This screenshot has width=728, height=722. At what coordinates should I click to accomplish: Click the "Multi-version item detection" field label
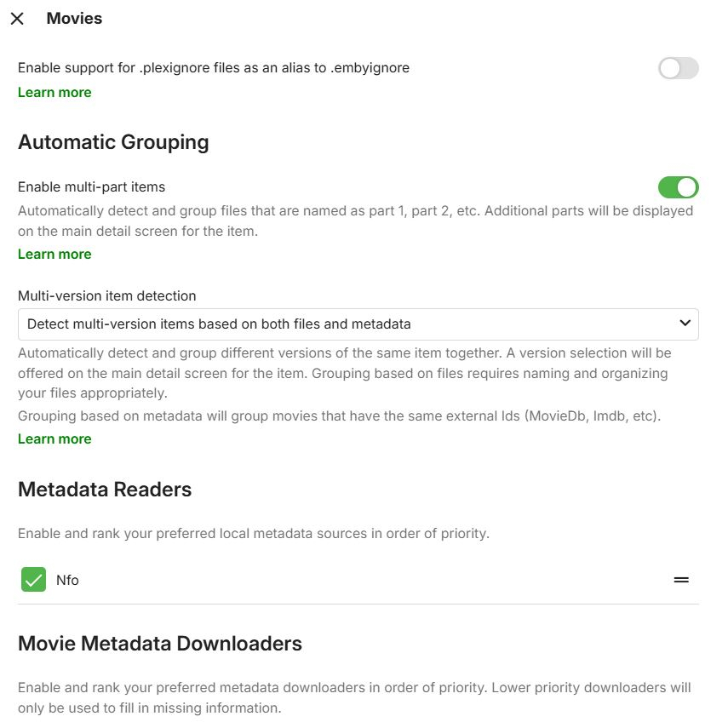(x=107, y=295)
